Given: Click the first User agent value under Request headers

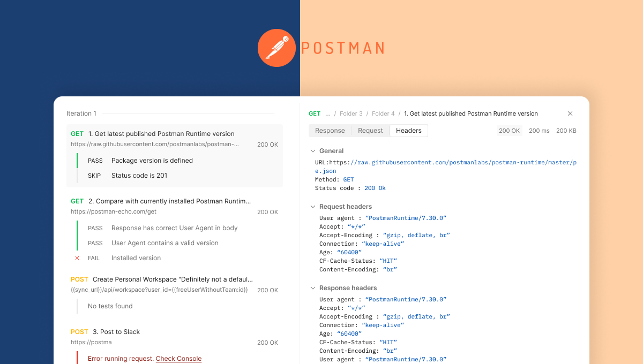Looking at the screenshot, I should pos(406,218).
